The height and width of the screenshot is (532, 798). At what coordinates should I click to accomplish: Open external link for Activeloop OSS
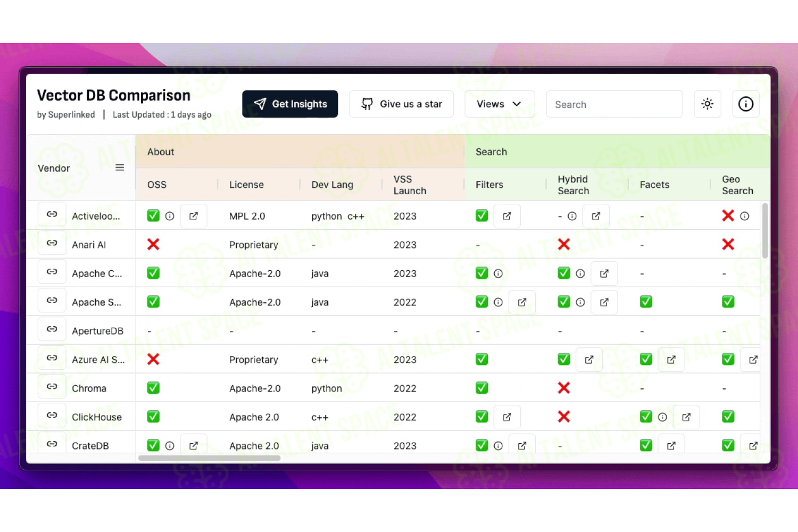coord(194,216)
